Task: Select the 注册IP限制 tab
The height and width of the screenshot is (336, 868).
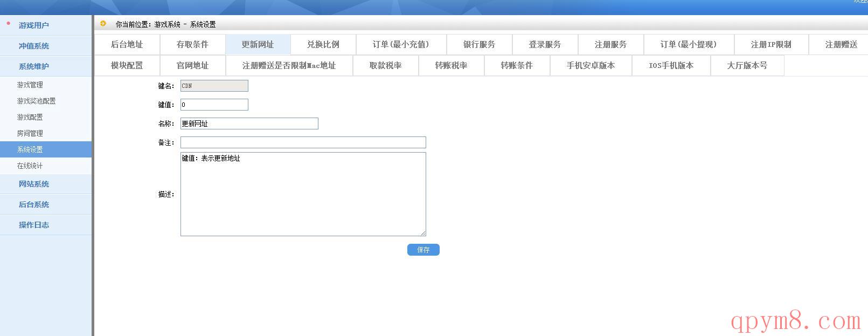Action: [772, 45]
